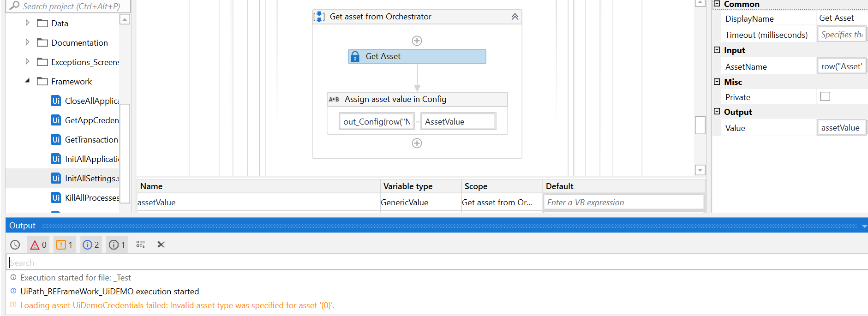Edit the AssetName property field
Screen dimensions: 868x316
click(842, 66)
